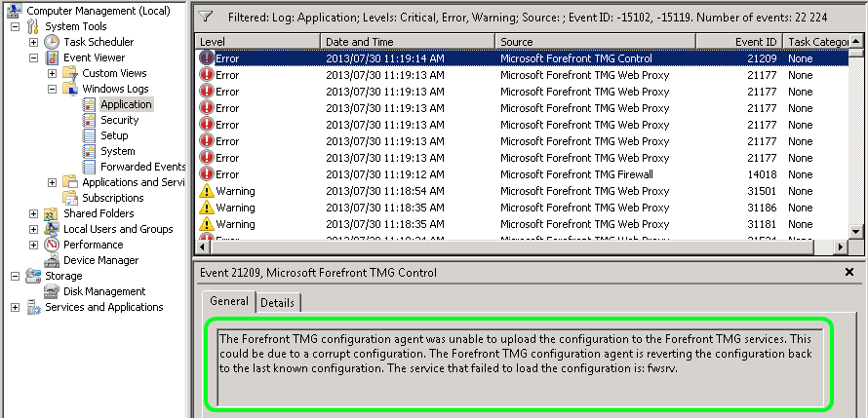Select the Subscriptions tree item
This screenshot has height=418, width=868.
click(x=113, y=198)
